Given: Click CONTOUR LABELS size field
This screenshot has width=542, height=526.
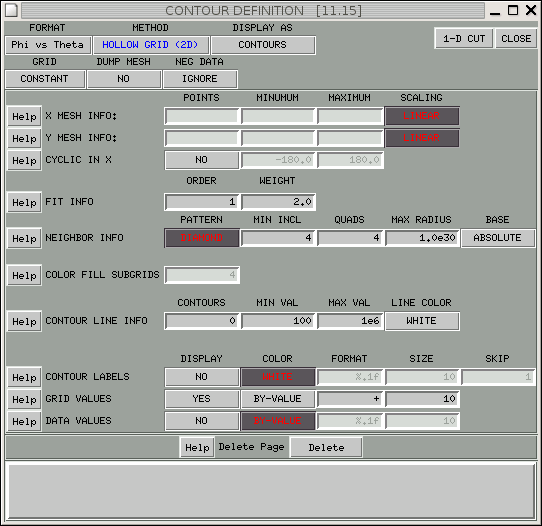Looking at the screenshot, I should [422, 377].
